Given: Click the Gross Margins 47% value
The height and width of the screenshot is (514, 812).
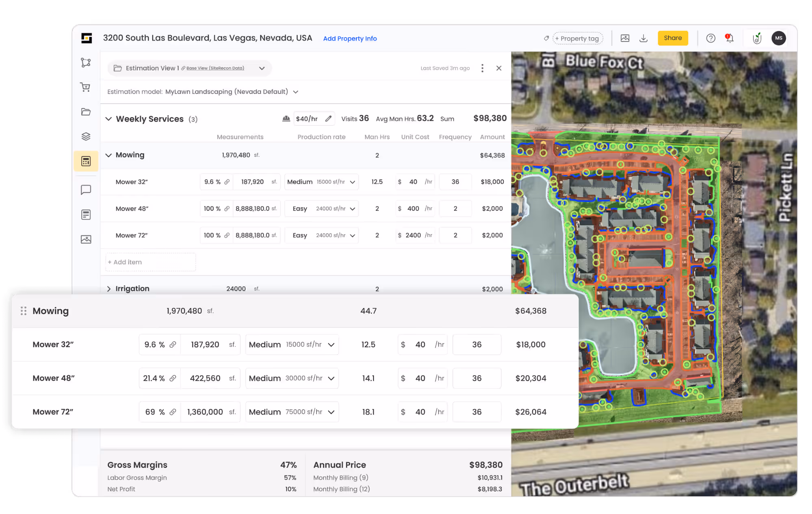Looking at the screenshot, I should (x=288, y=465).
